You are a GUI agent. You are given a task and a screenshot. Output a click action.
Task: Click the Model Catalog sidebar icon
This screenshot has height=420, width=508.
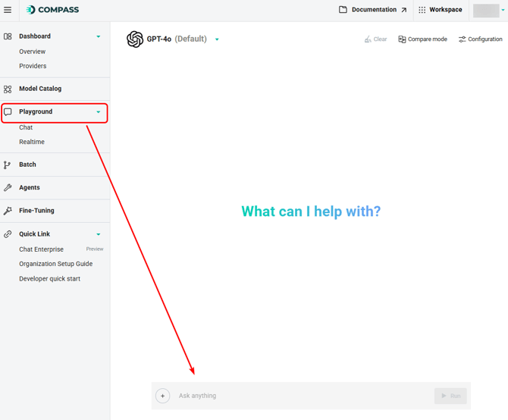tap(8, 89)
